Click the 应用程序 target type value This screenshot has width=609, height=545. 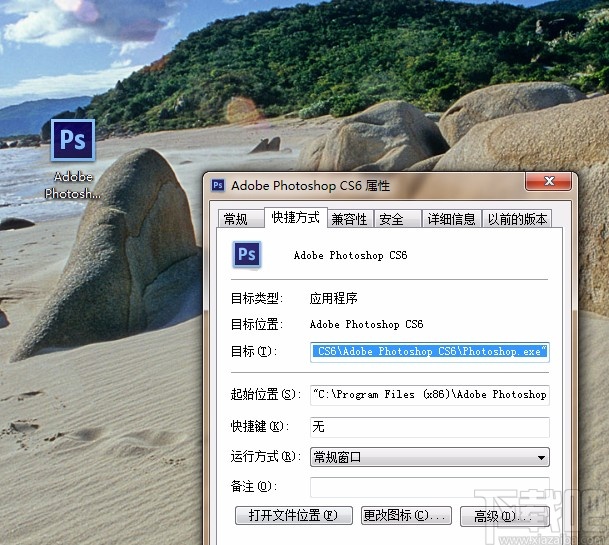(x=334, y=298)
